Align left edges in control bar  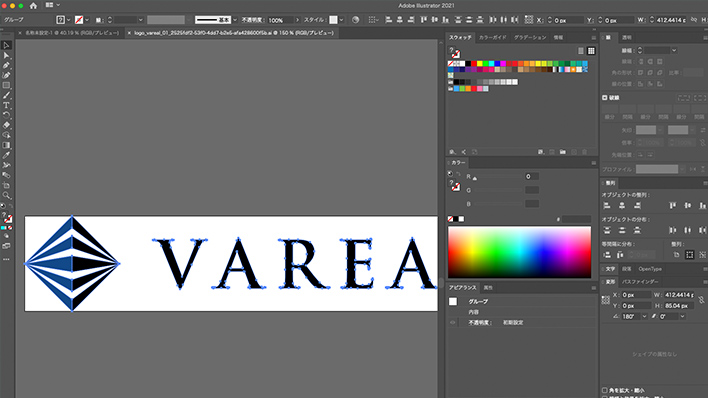pos(388,20)
